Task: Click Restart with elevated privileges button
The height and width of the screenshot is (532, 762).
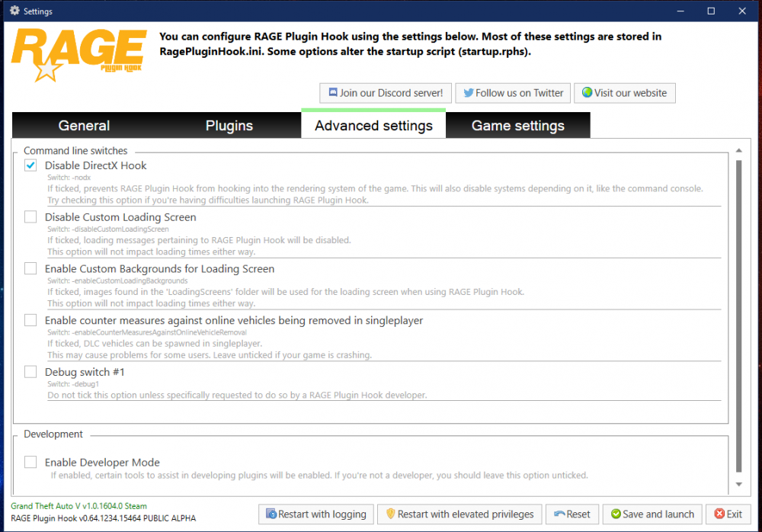Action: [x=459, y=514]
